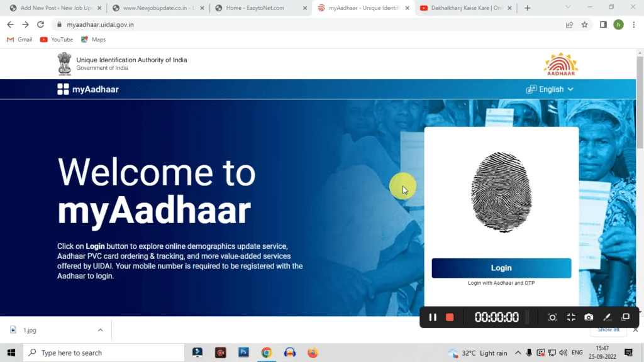Reload the myAadhaar page

40,25
